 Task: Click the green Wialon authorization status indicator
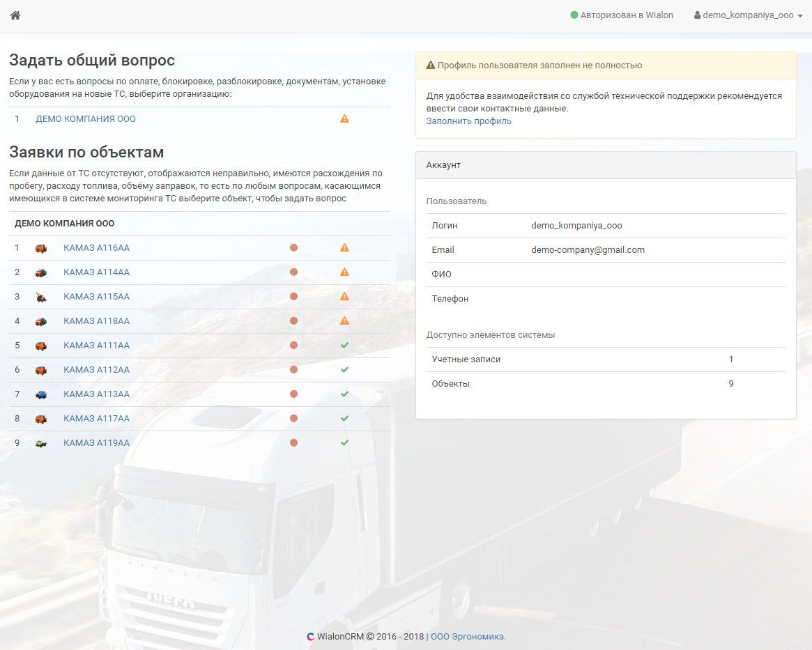click(574, 15)
